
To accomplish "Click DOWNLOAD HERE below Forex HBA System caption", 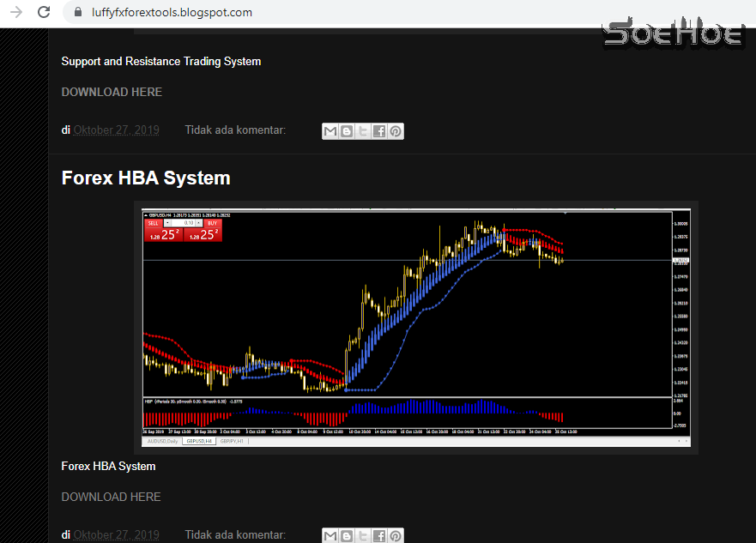I will (x=112, y=497).
